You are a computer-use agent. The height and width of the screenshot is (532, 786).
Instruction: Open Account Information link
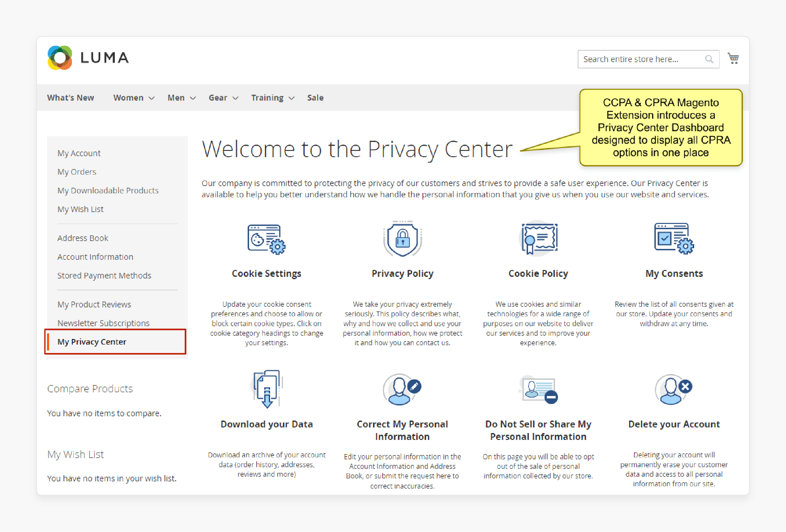[95, 257]
